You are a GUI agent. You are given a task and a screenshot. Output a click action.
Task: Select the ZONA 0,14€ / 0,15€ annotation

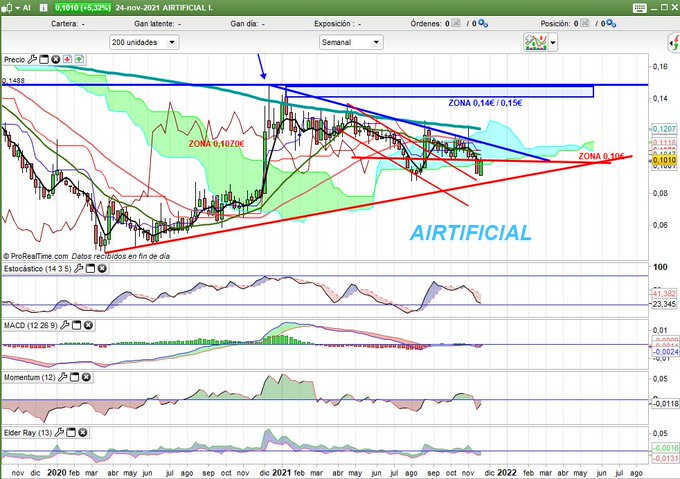(485, 103)
